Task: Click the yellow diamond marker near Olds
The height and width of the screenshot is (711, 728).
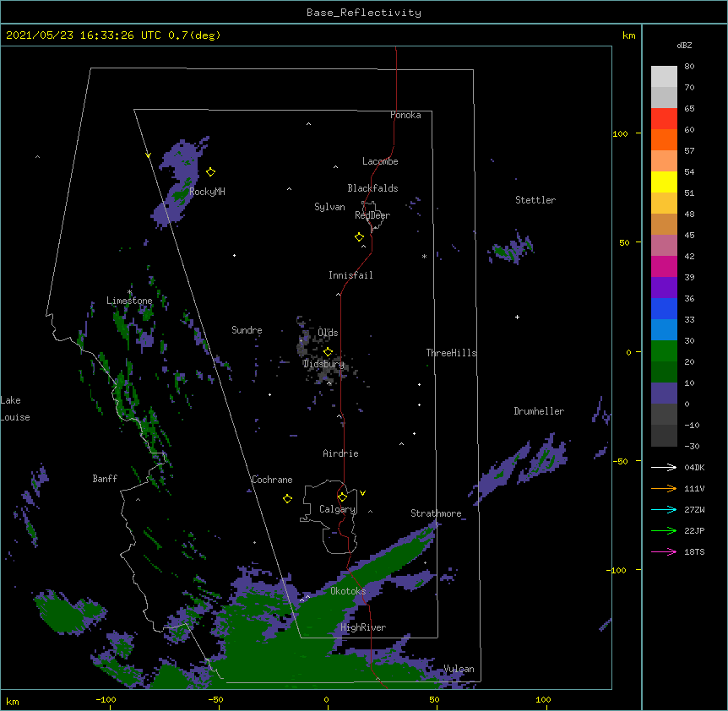Action: click(x=328, y=351)
